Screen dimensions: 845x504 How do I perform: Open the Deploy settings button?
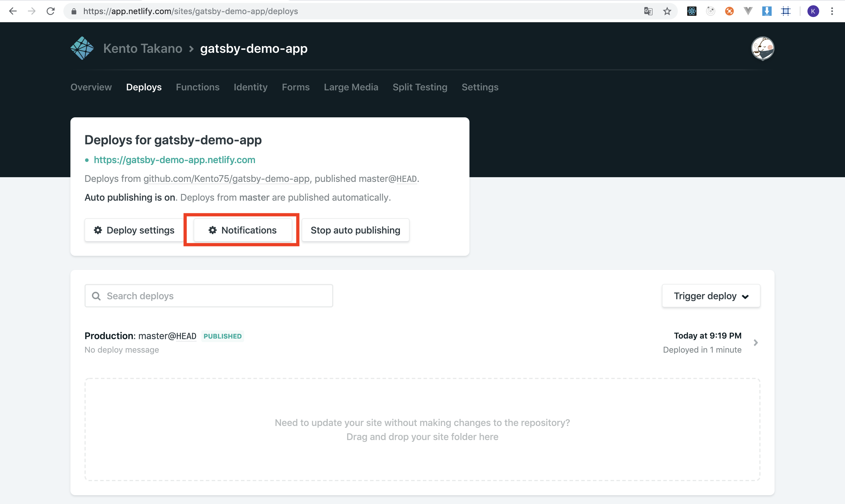tap(134, 230)
